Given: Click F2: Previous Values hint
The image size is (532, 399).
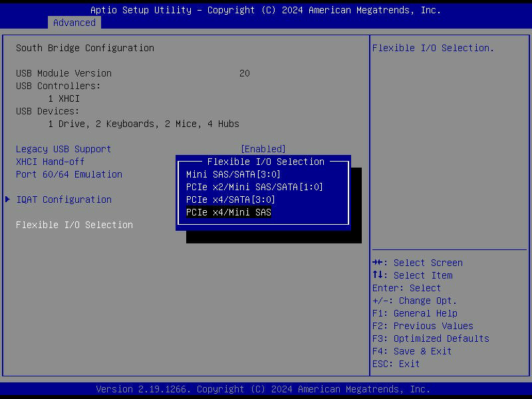Looking at the screenshot, I should pyautogui.click(x=422, y=326).
